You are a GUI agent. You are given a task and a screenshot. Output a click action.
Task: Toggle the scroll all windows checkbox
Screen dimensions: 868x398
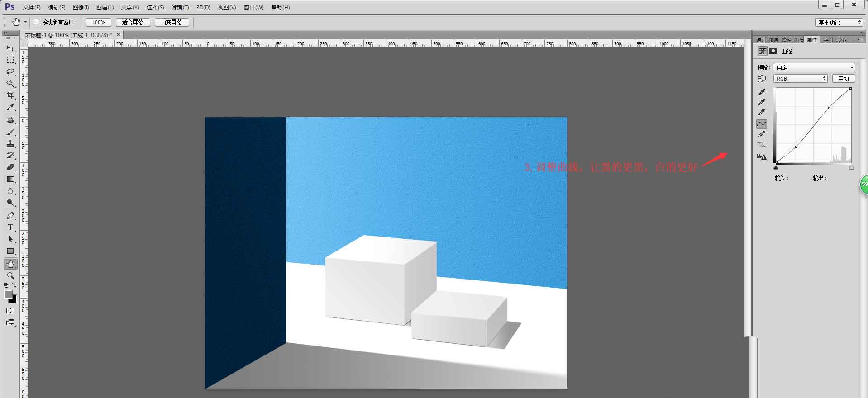pyautogui.click(x=36, y=22)
